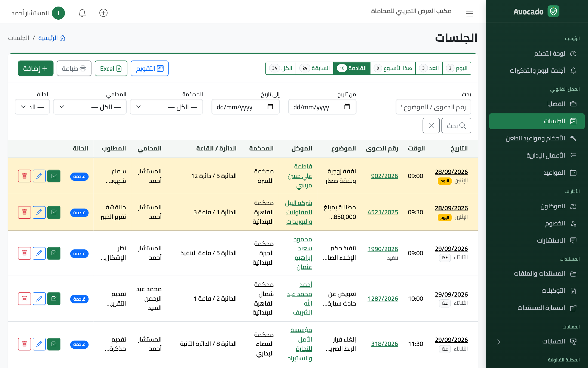Open the From date calendar picker

[x=347, y=107]
